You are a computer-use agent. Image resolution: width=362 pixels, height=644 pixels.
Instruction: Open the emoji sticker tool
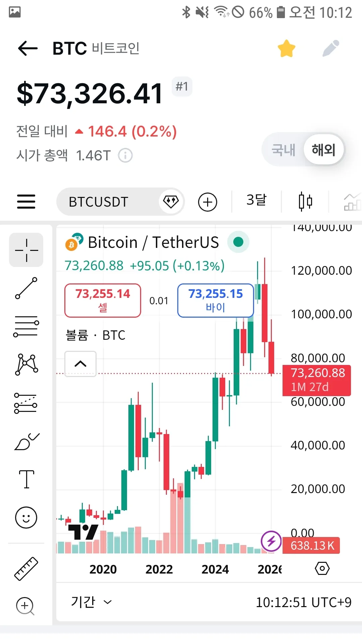pyautogui.click(x=26, y=518)
